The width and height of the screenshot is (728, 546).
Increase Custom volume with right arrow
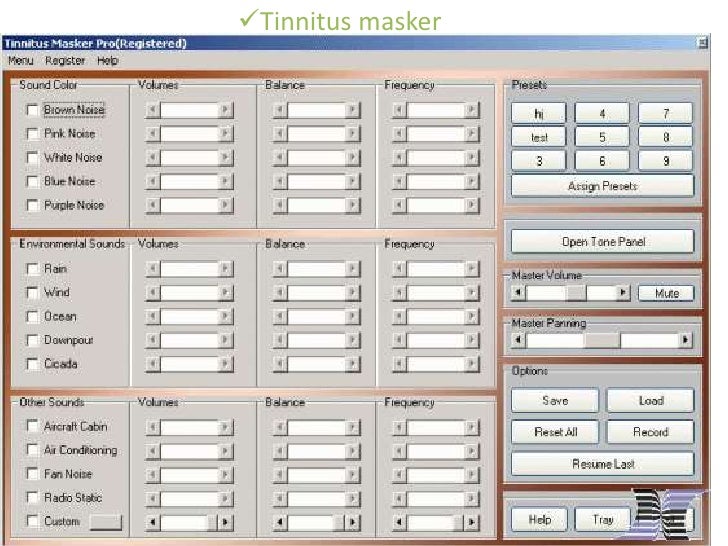coord(225,522)
